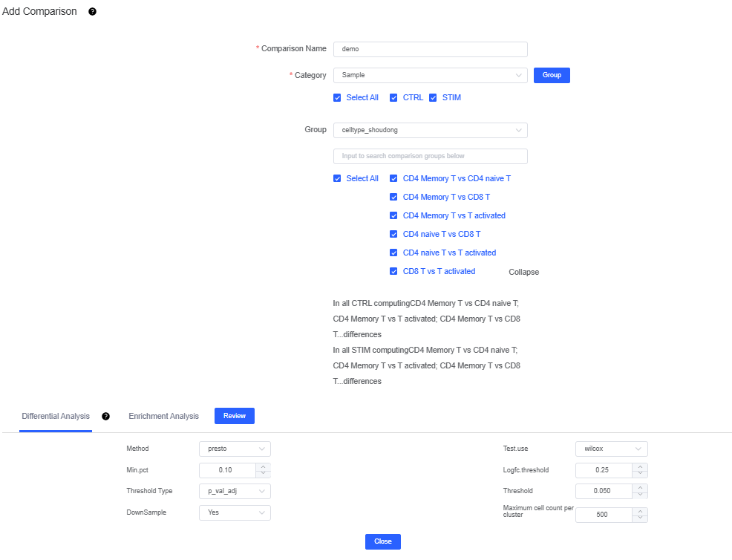
Task: Decrease maximum cell count per cluster
Action: (640, 518)
